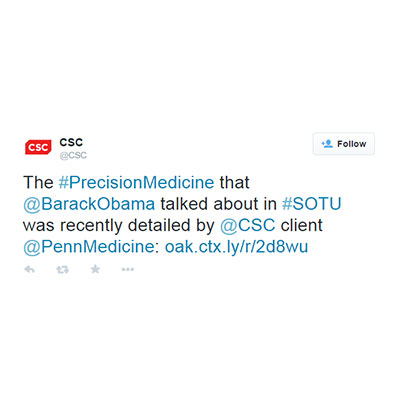Image resolution: width=400 pixels, height=400 pixels.
Task: Click the gray @CSC handle under the name
Action: 73,155
